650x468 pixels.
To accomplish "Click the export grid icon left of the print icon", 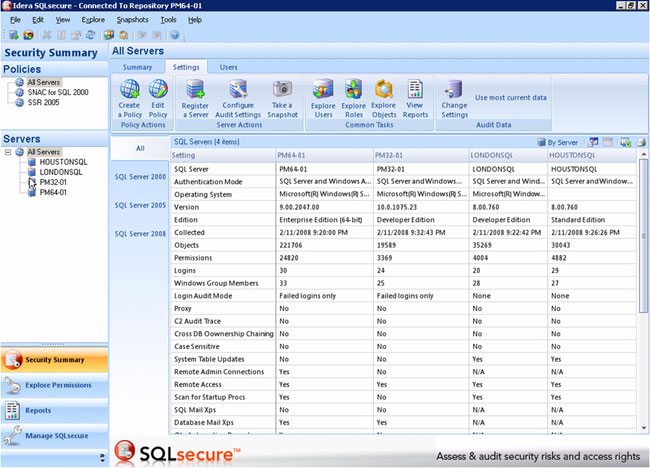I will (625, 142).
